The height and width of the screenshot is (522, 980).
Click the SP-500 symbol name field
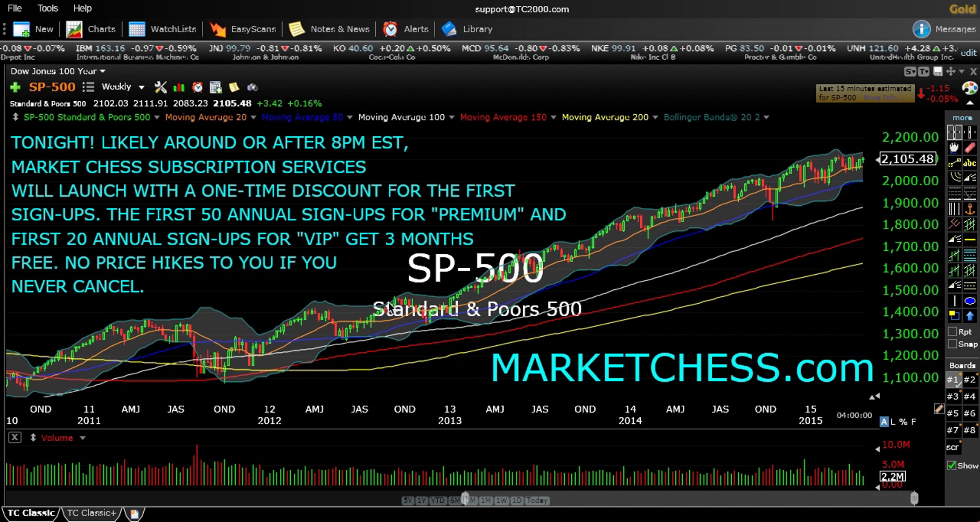click(52, 87)
